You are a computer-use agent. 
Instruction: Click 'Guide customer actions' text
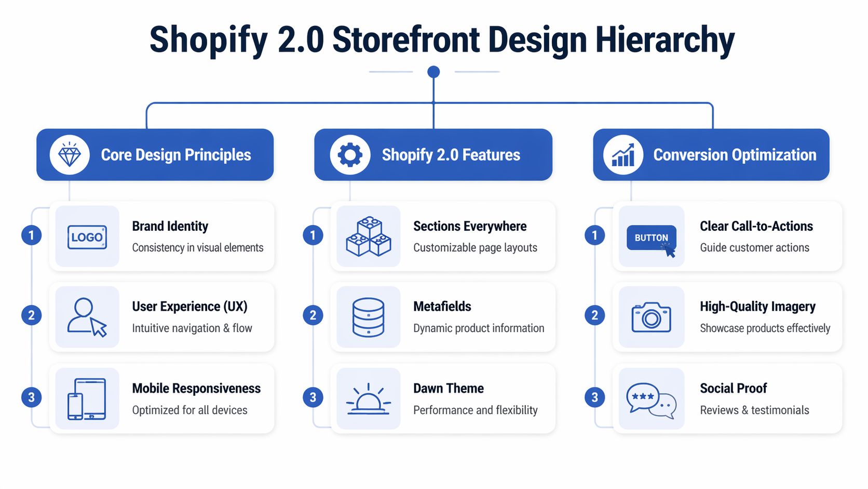point(754,248)
